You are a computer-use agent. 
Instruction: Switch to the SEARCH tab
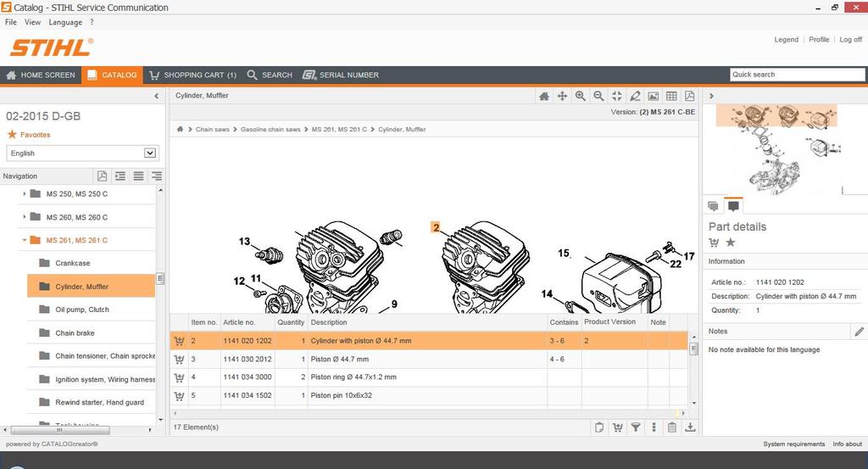tap(270, 75)
